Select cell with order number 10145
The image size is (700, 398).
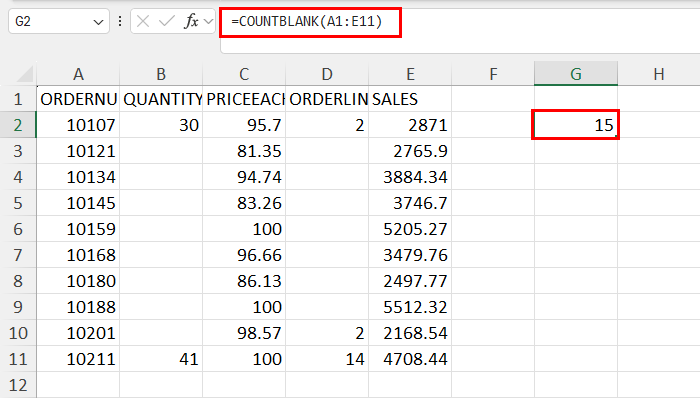[78, 203]
